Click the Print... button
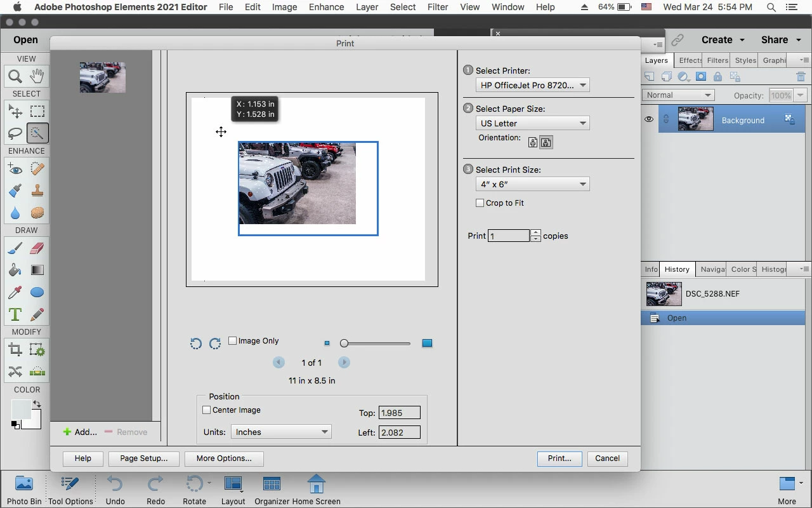The image size is (812, 508). click(560, 458)
